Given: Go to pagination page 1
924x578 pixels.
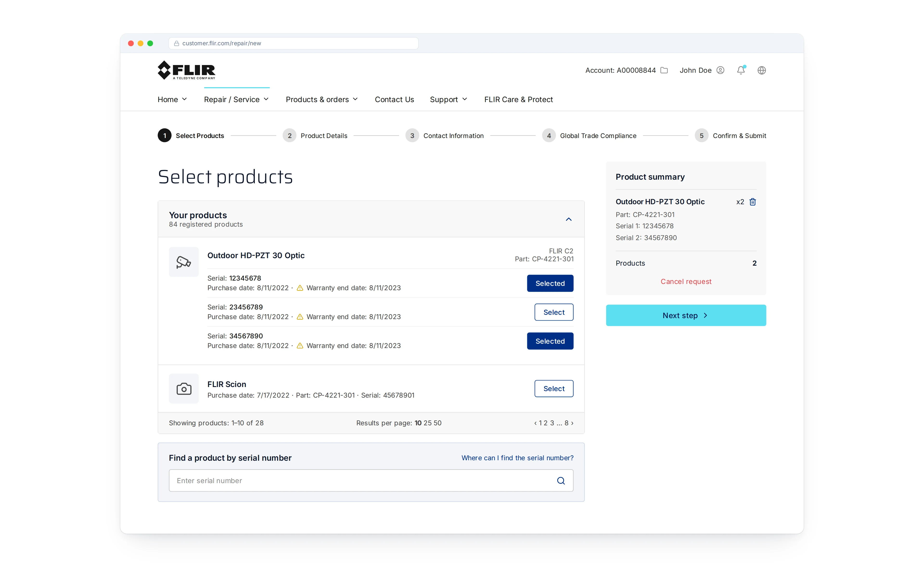Looking at the screenshot, I should pyautogui.click(x=540, y=423).
